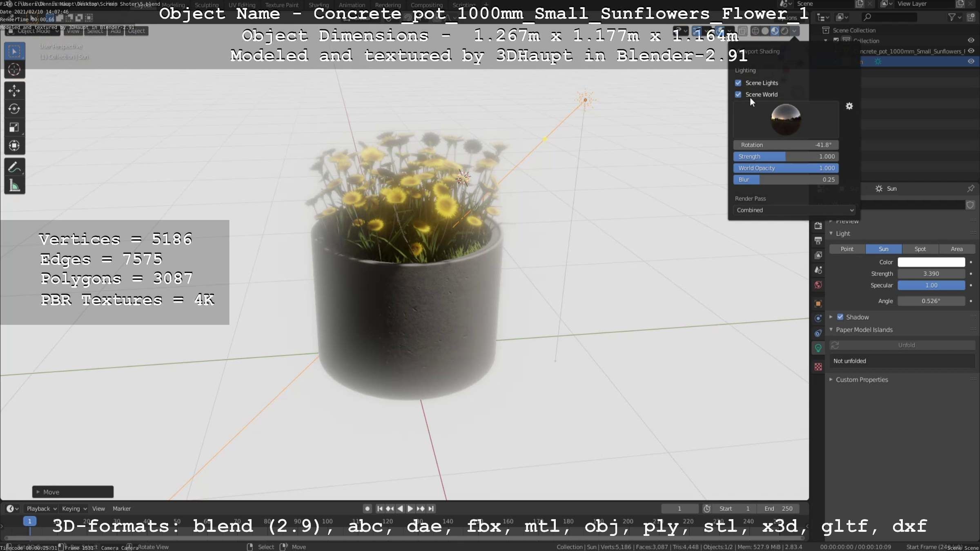Click the HDRI sphere thumbnail

coord(786,120)
